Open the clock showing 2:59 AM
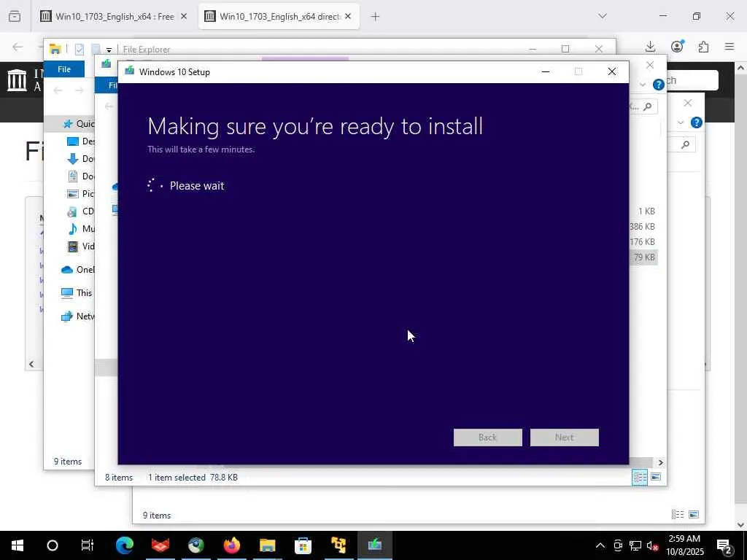This screenshot has height=560, width=747. (x=684, y=545)
